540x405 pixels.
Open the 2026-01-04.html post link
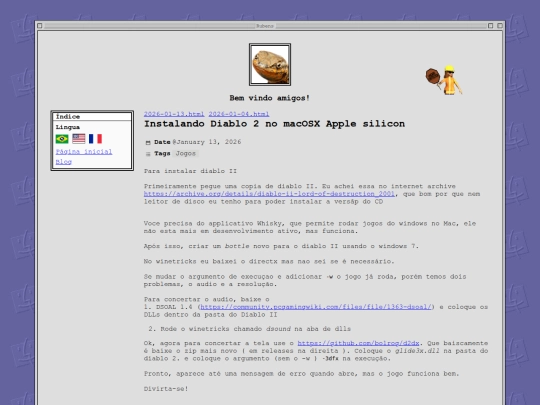coord(239,114)
